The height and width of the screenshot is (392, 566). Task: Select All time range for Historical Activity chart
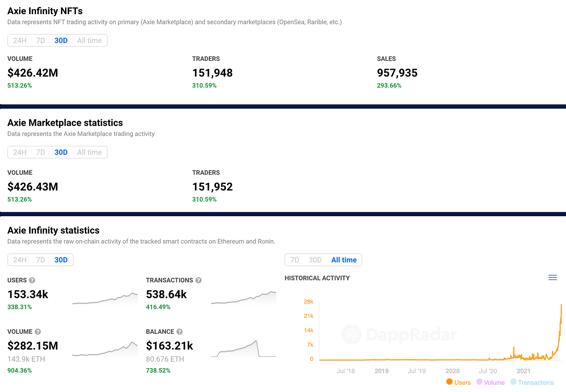(344, 260)
